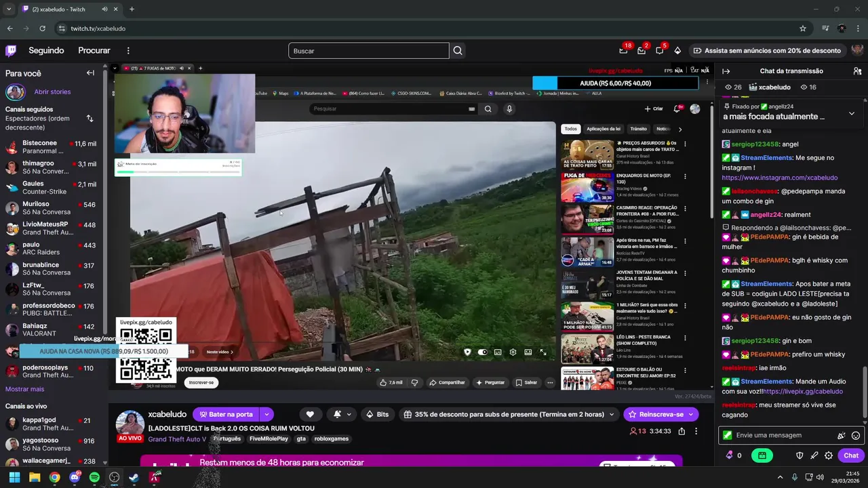Click the heart follow button under stream
The height and width of the screenshot is (488, 868).
click(310, 414)
